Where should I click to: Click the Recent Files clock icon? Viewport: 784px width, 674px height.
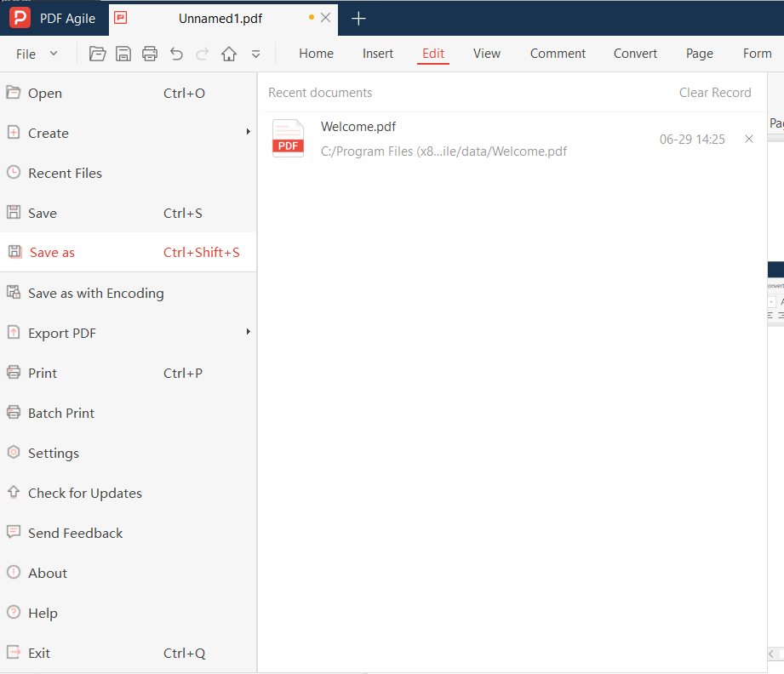(x=14, y=173)
